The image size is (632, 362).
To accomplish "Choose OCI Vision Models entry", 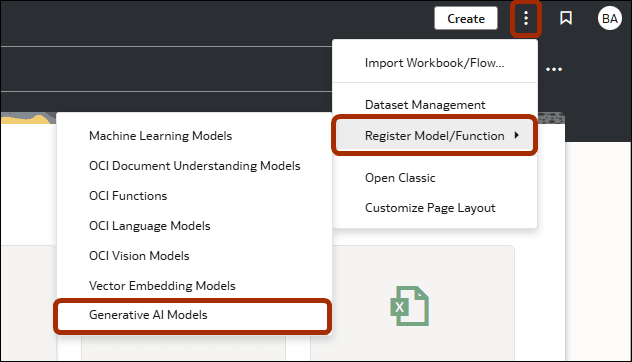I will [194, 256].
